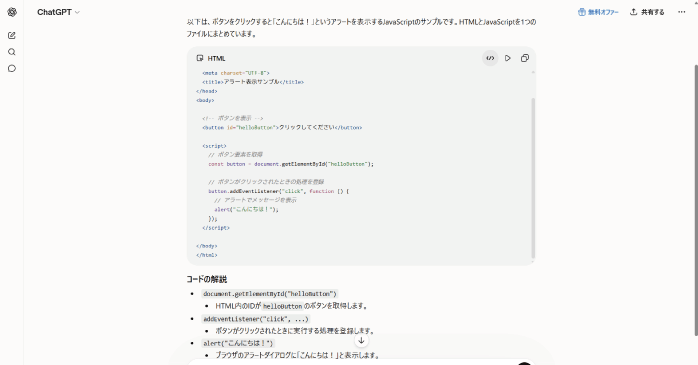The height and width of the screenshot is (365, 698).
Task: Click the button.addEventListener code line
Action: coord(279,191)
